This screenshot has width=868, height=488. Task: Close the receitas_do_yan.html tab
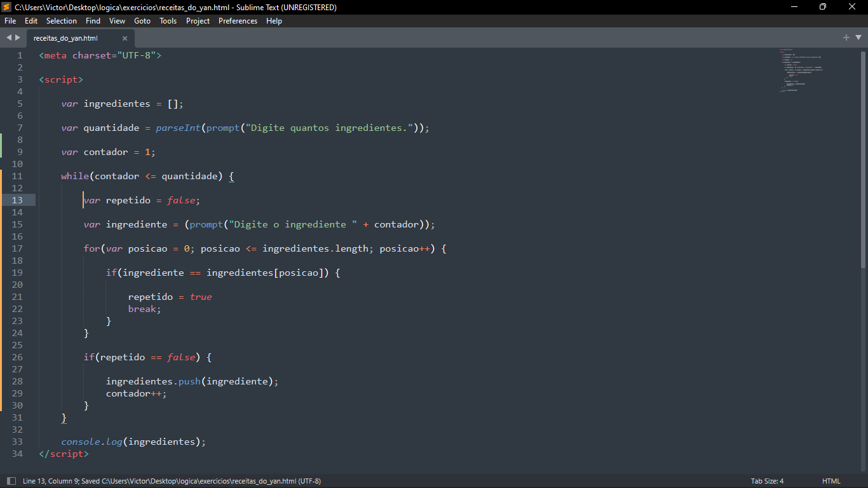pos(125,38)
